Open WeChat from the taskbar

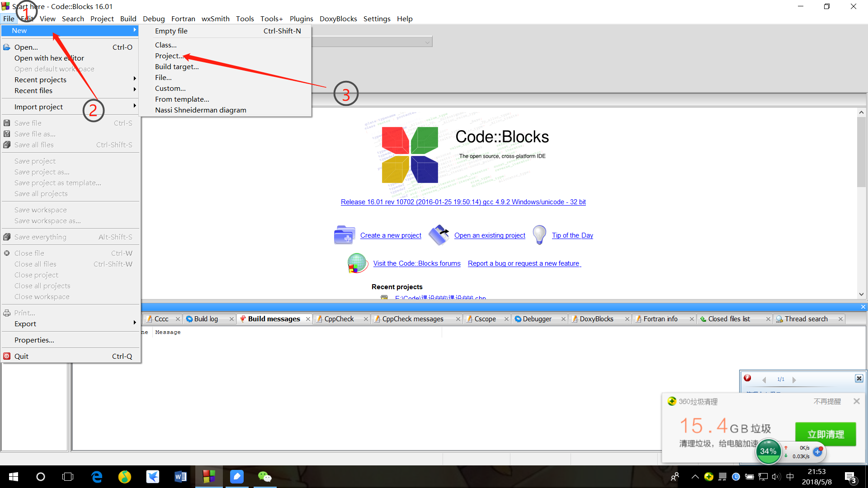(x=264, y=477)
